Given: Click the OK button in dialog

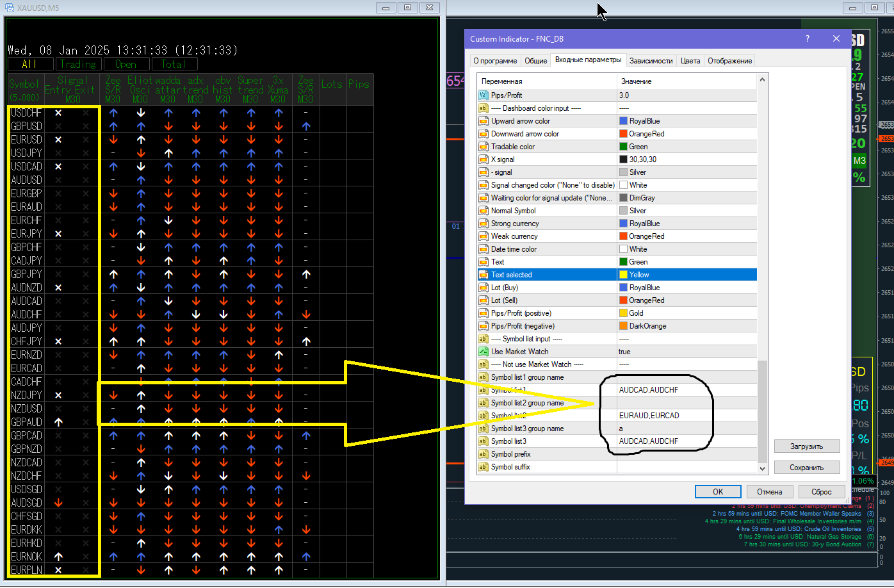Looking at the screenshot, I should 718,492.
